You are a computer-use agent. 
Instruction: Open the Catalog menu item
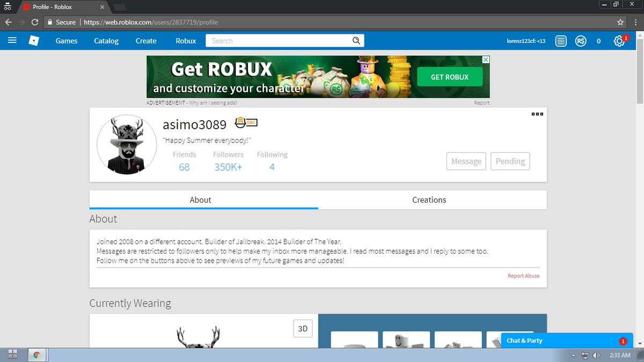[106, 41]
